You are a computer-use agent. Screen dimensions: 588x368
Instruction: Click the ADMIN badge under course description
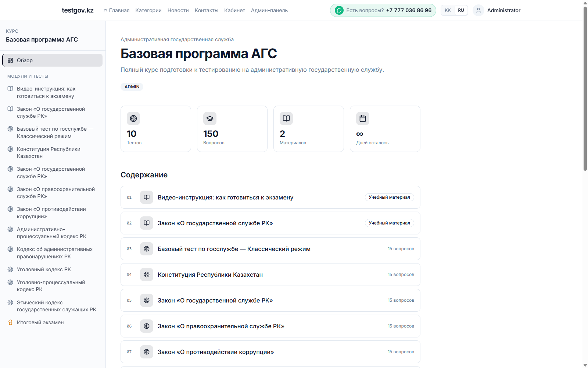pos(132,87)
